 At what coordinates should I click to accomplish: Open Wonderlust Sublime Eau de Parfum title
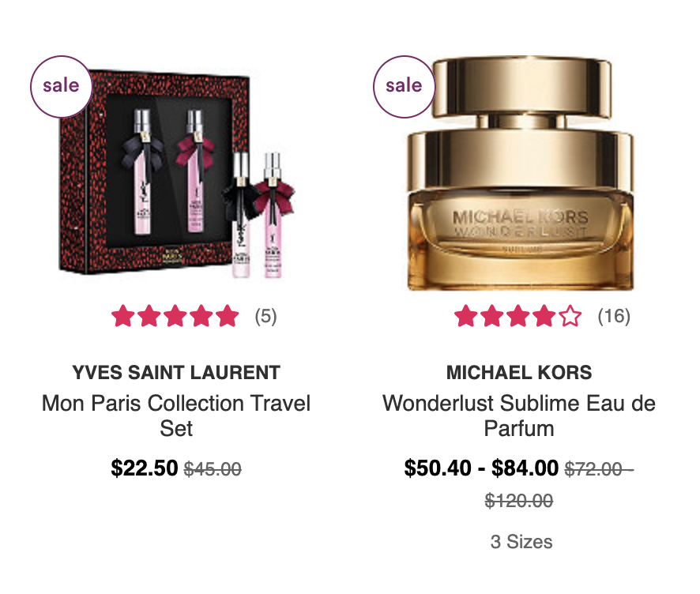coord(519,415)
